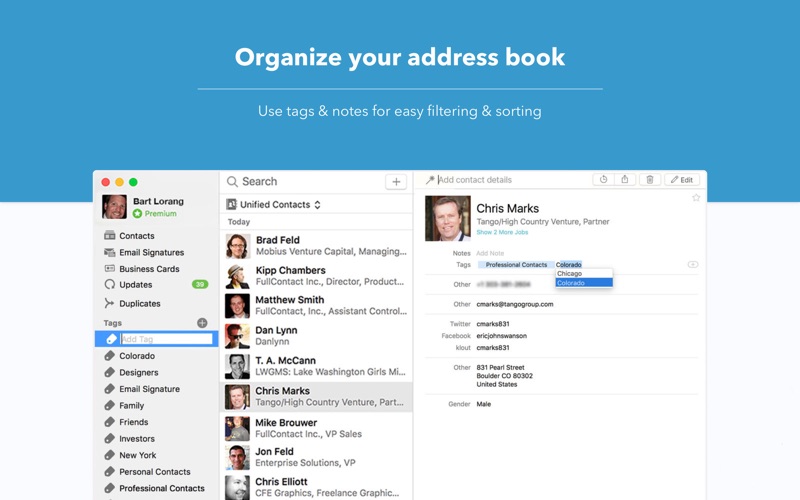Viewport: 800px width, 500px height.
Task: Click the trash delete contact icon
Action: click(x=650, y=180)
